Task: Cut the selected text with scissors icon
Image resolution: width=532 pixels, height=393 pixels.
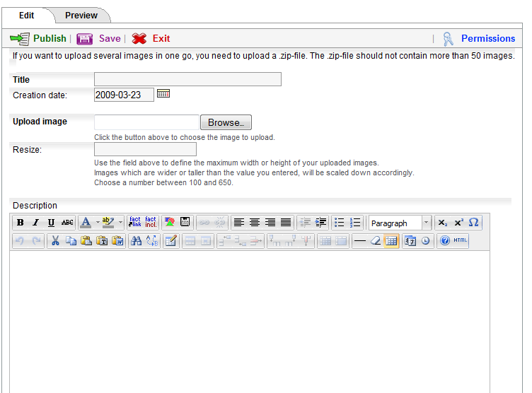Action: tap(55, 241)
